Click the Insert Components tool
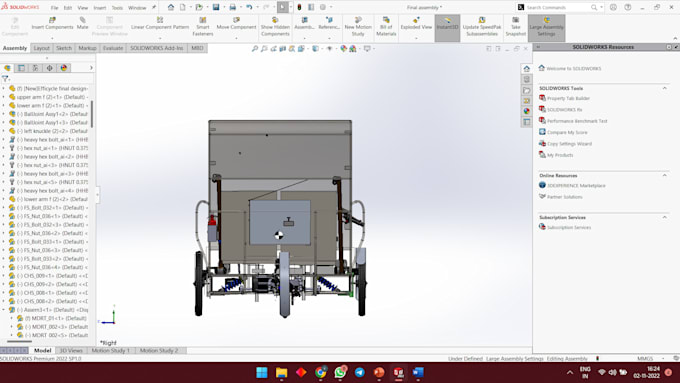This screenshot has height=383, width=680. pyautogui.click(x=52, y=23)
